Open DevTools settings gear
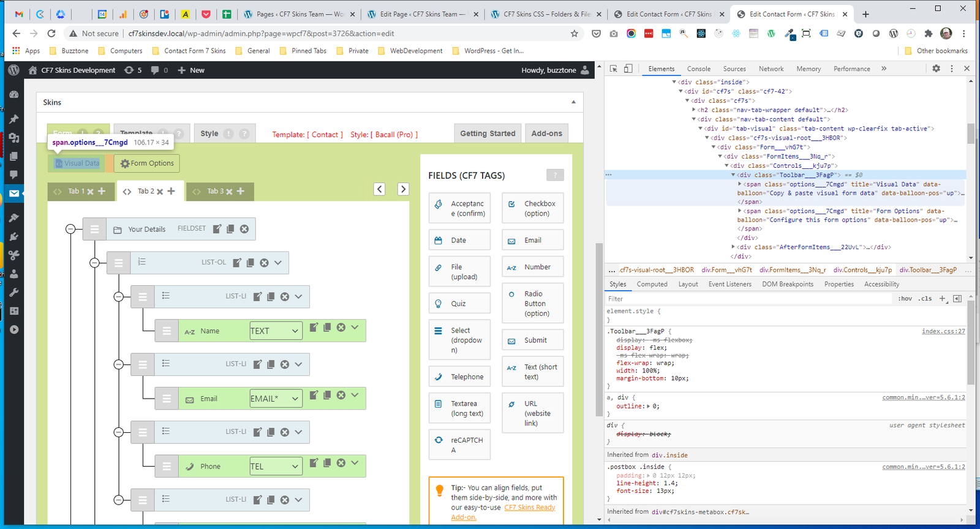This screenshot has width=980, height=529. pos(936,69)
